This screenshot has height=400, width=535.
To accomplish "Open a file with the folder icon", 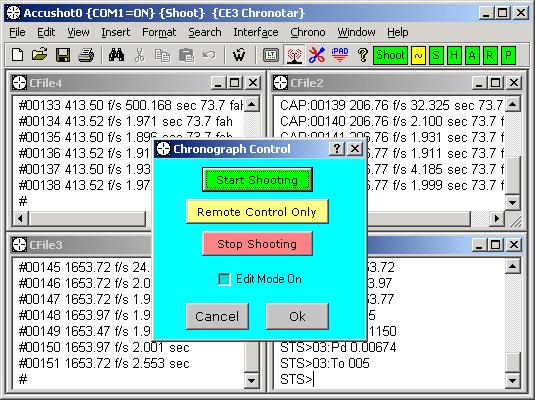I will (x=40, y=55).
